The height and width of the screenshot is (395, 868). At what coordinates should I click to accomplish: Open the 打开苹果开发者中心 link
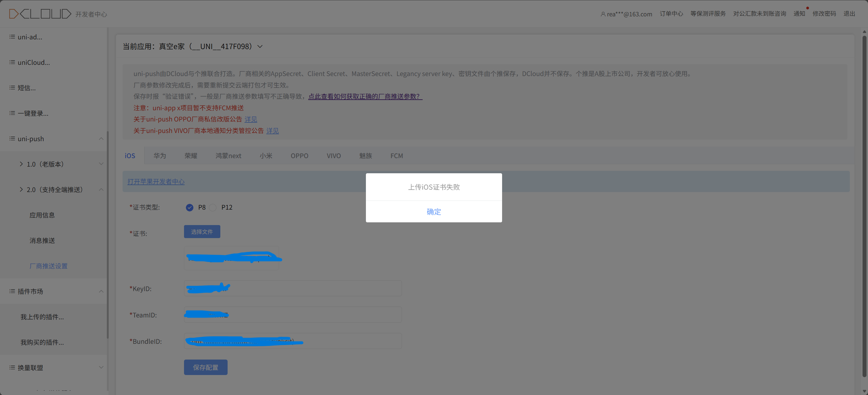pyautogui.click(x=156, y=181)
